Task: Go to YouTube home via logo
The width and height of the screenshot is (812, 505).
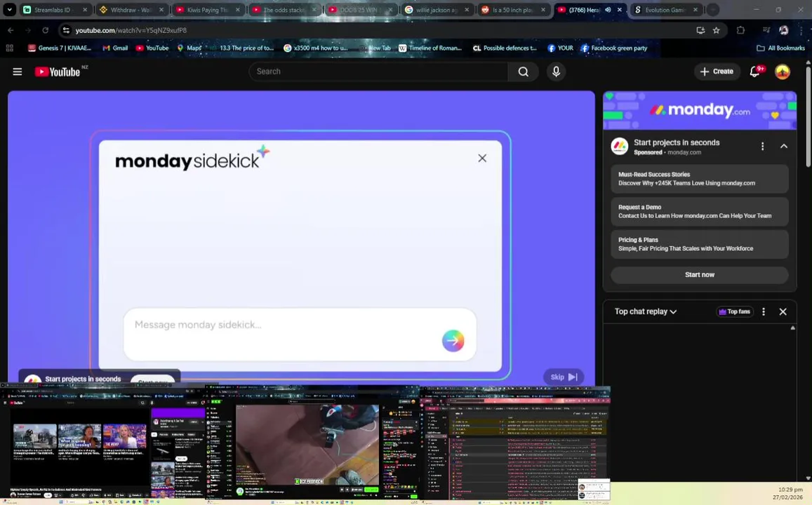Action: point(58,72)
